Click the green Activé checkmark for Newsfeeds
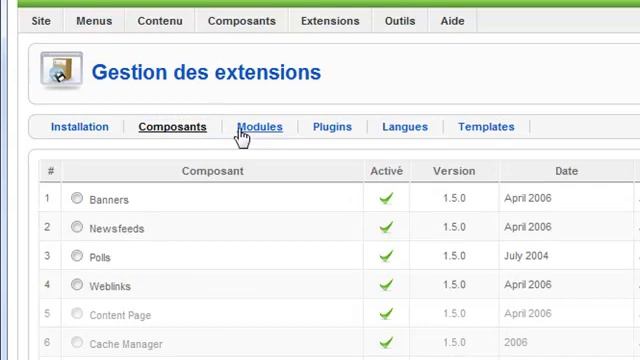The height and width of the screenshot is (360, 640). 386,227
